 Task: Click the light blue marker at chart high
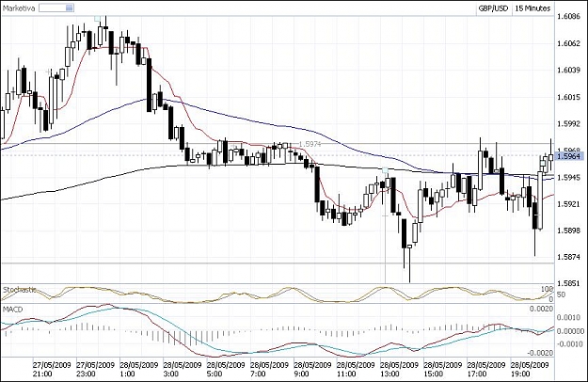[x=98, y=18]
